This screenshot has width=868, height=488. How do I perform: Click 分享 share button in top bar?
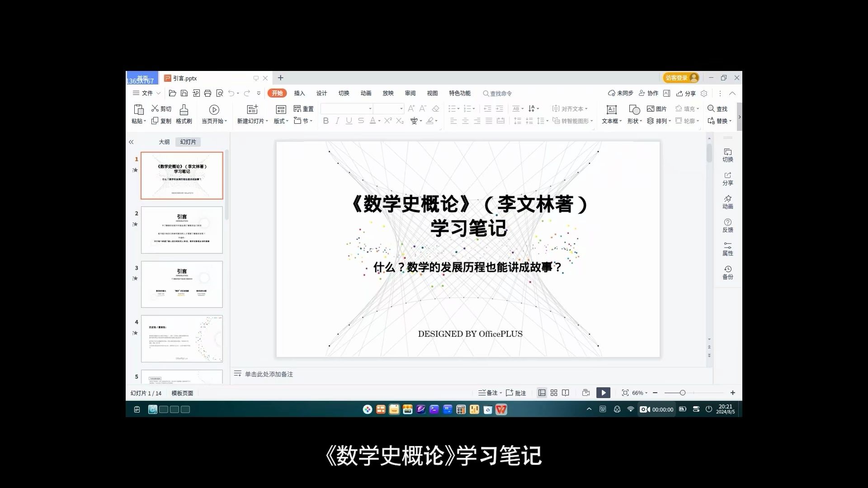686,94
